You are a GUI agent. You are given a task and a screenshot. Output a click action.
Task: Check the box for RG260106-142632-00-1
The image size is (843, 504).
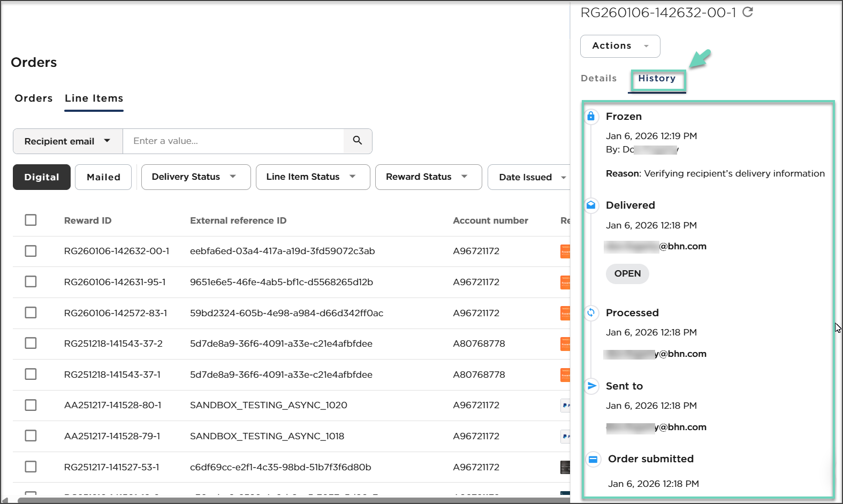coord(31,251)
